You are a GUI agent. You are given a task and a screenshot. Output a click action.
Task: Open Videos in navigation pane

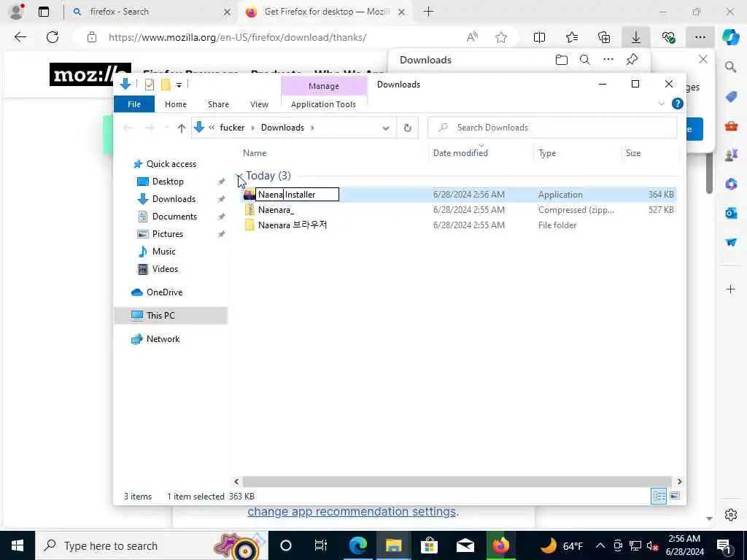click(165, 269)
